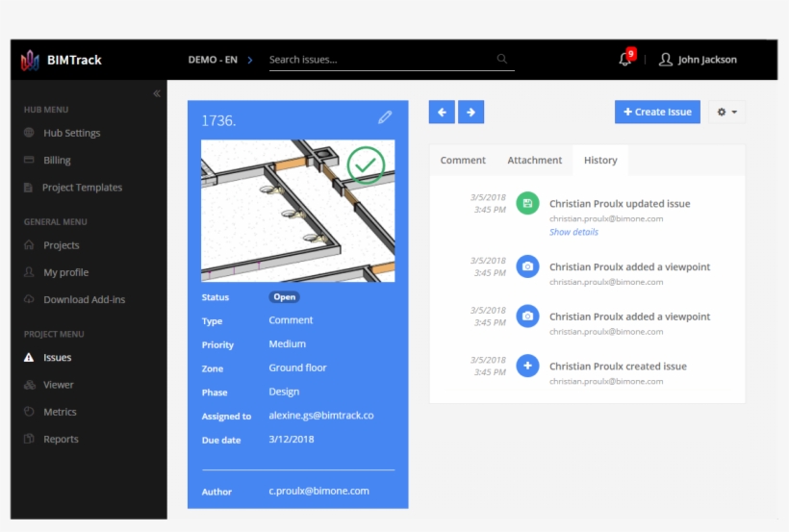Click the Open status badge
Viewport: 789px width, 532px height.
click(x=284, y=297)
